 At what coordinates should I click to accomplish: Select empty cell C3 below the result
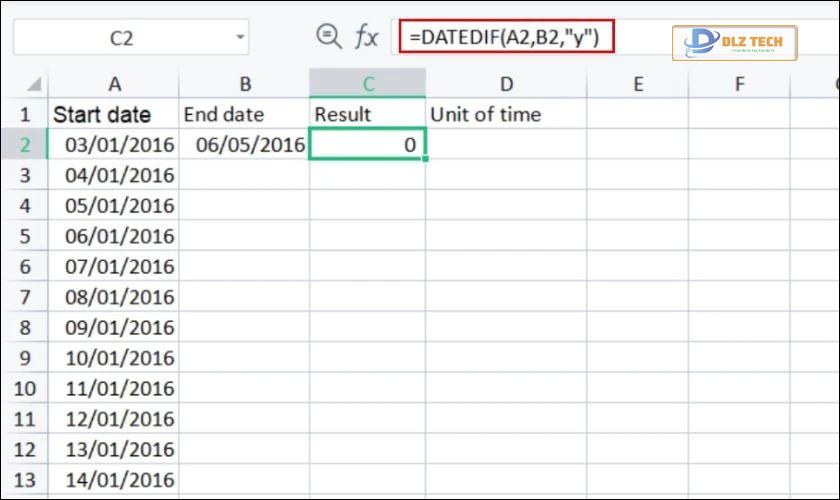368,175
